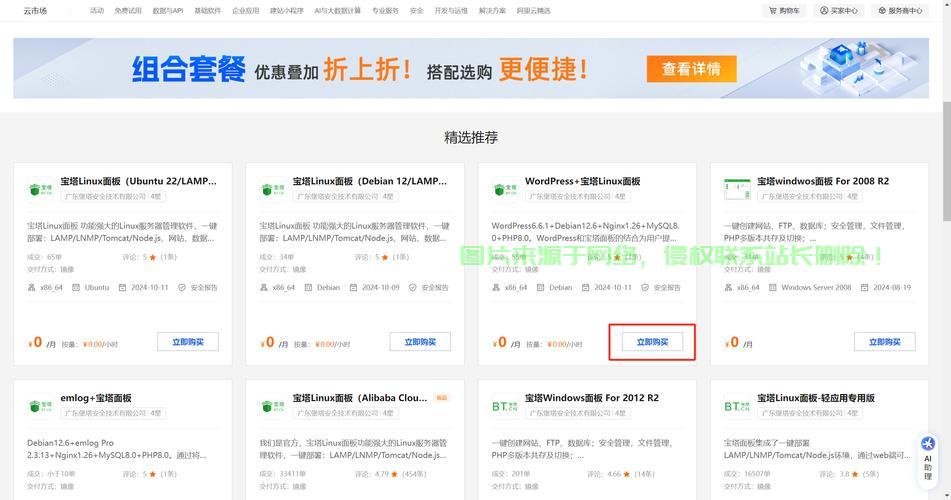Click 查看详情 on the banner

[691, 69]
